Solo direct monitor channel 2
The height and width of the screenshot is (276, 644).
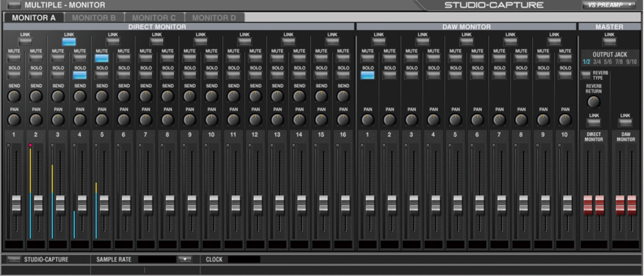(36, 75)
